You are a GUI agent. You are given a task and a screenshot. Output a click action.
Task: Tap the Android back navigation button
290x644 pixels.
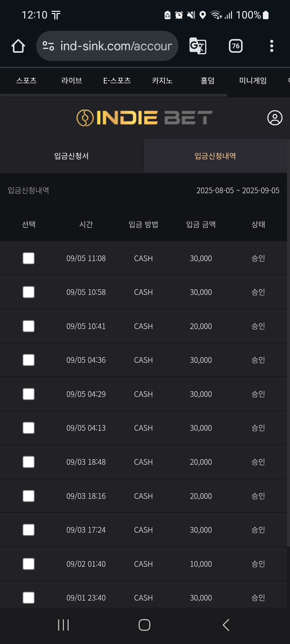(226, 625)
